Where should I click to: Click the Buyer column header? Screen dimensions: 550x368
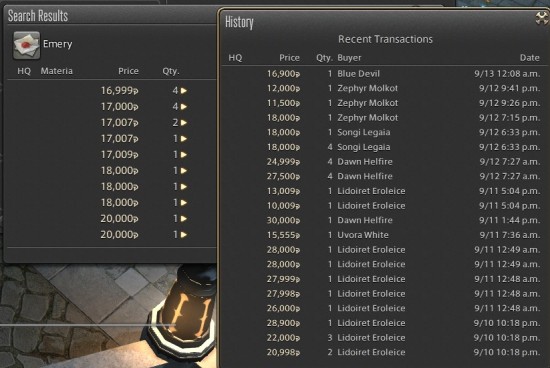(x=349, y=58)
